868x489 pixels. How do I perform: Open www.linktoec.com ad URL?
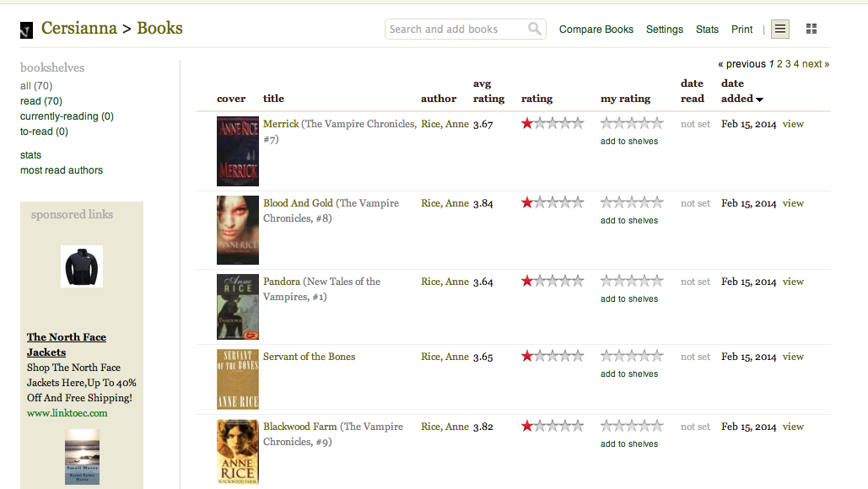(67, 413)
